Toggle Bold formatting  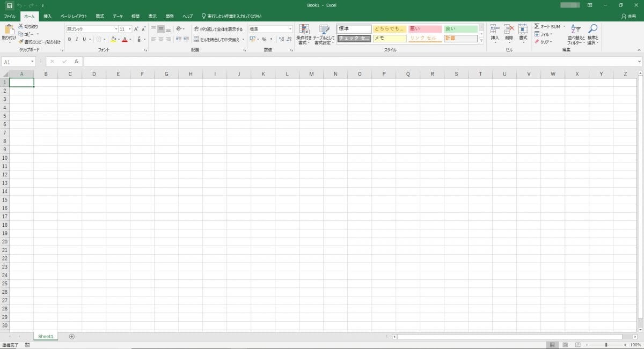click(x=69, y=39)
